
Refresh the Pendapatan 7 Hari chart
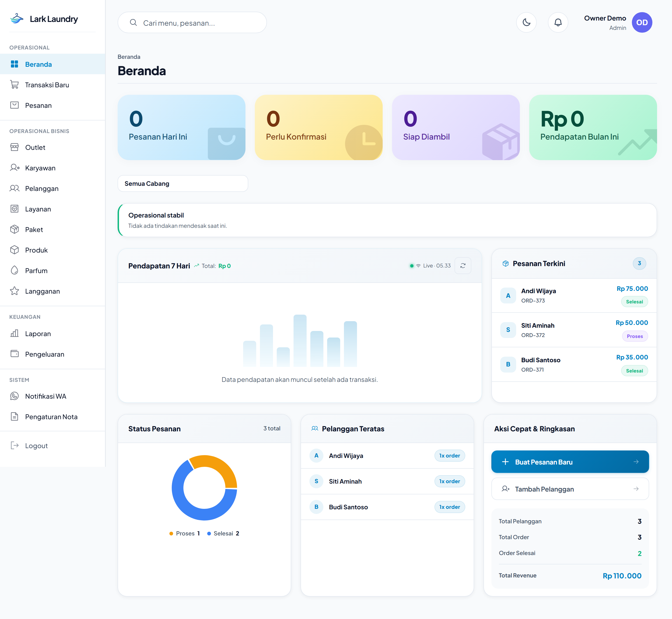[x=463, y=266]
